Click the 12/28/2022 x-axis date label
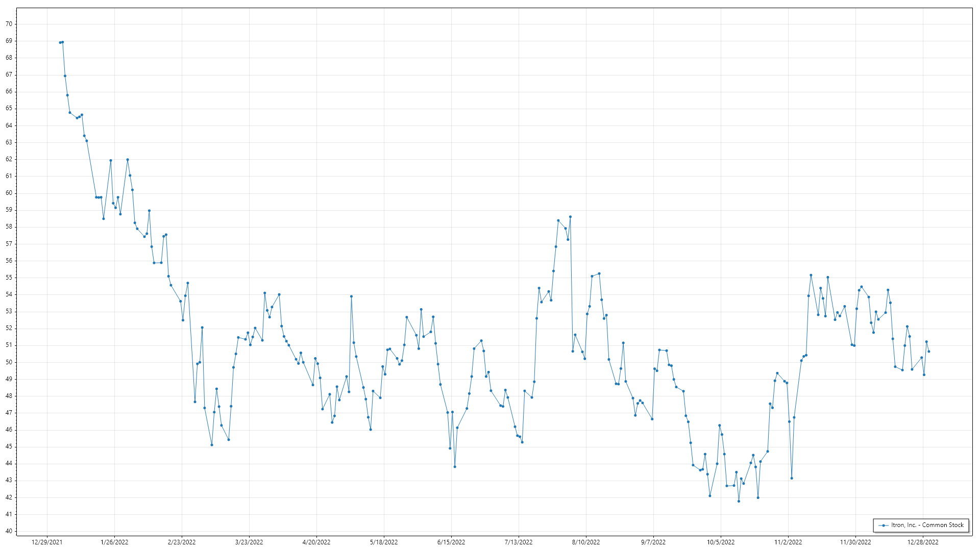Image resolution: width=980 pixels, height=551 pixels. point(923,542)
